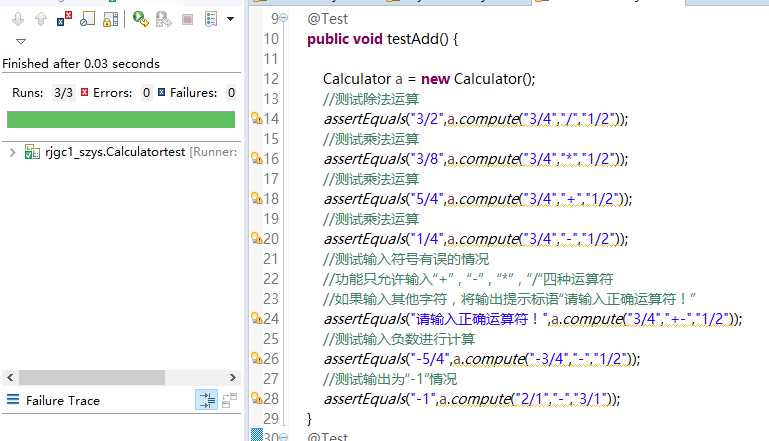
Task: Click 'Finished after 0.03 seconds' status text
Action: [81, 64]
